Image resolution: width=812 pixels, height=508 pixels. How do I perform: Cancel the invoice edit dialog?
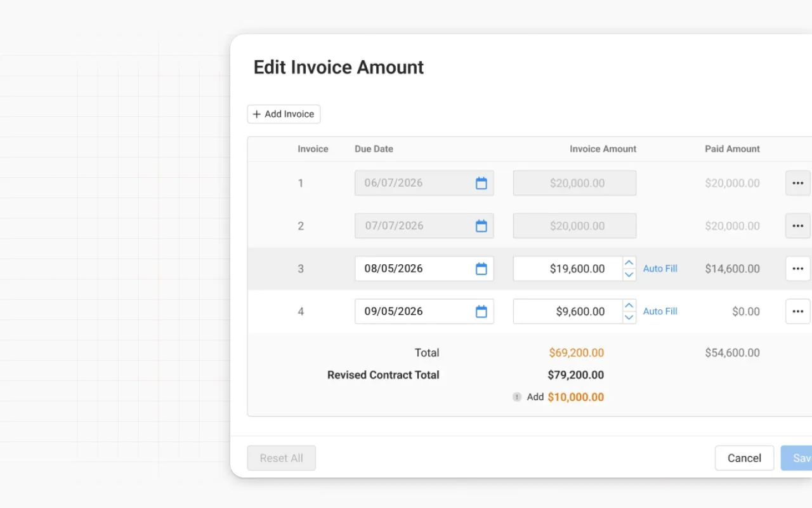(x=744, y=458)
